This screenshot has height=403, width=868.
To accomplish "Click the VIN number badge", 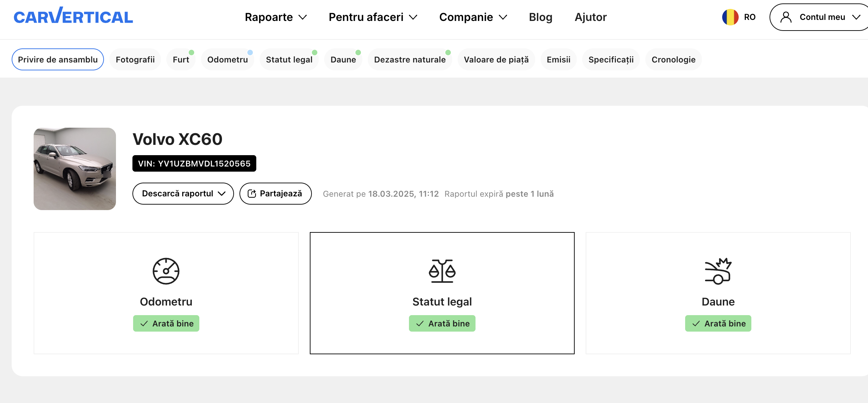I will coord(194,163).
